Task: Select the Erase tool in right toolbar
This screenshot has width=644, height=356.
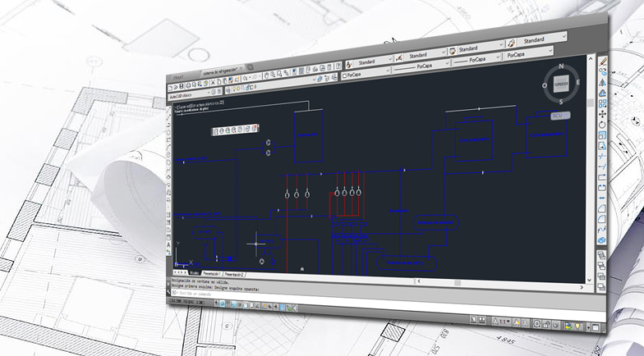Action: pos(602,62)
